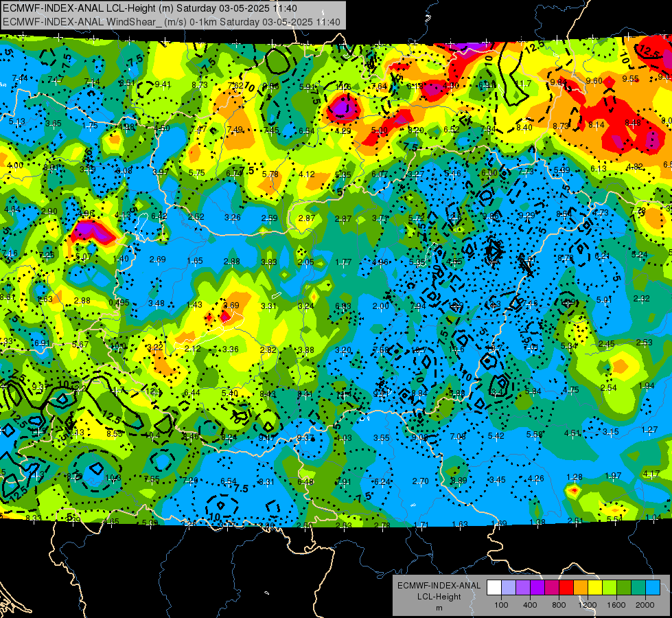The width and height of the screenshot is (672, 618).
Task: Click the grid value 2.12
Action: click(x=192, y=349)
